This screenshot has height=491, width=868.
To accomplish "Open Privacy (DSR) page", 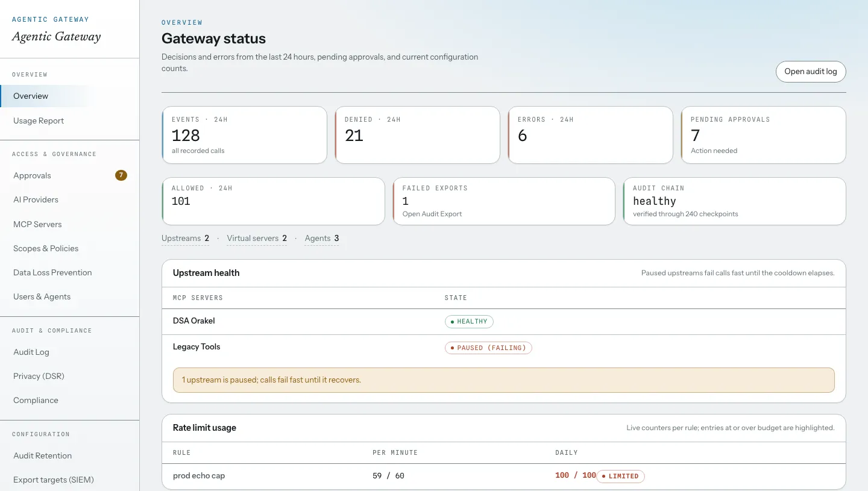I will (x=69, y=376).
